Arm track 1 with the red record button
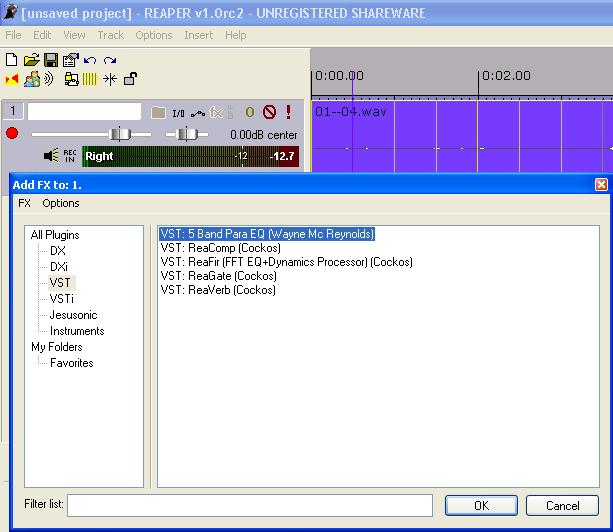Screen dimensions: 613x532 coord(12,133)
